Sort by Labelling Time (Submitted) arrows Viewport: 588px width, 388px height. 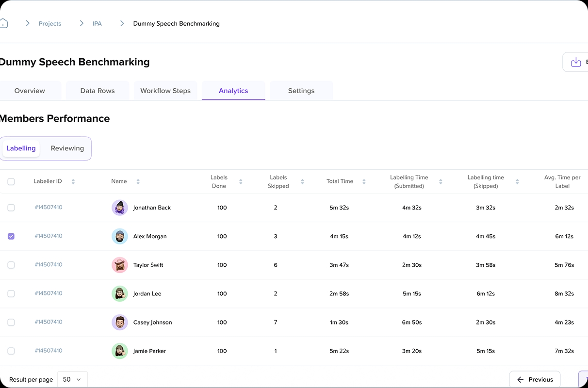(x=441, y=182)
